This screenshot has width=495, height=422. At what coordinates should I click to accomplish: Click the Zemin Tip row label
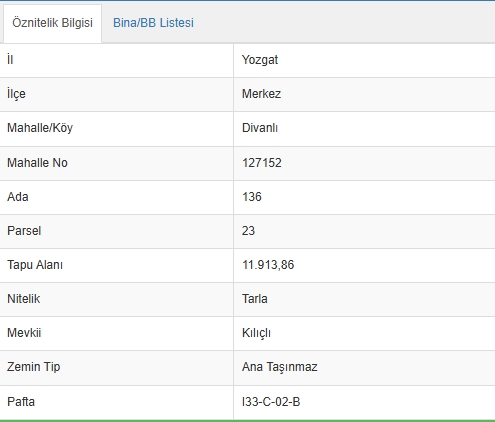point(34,367)
